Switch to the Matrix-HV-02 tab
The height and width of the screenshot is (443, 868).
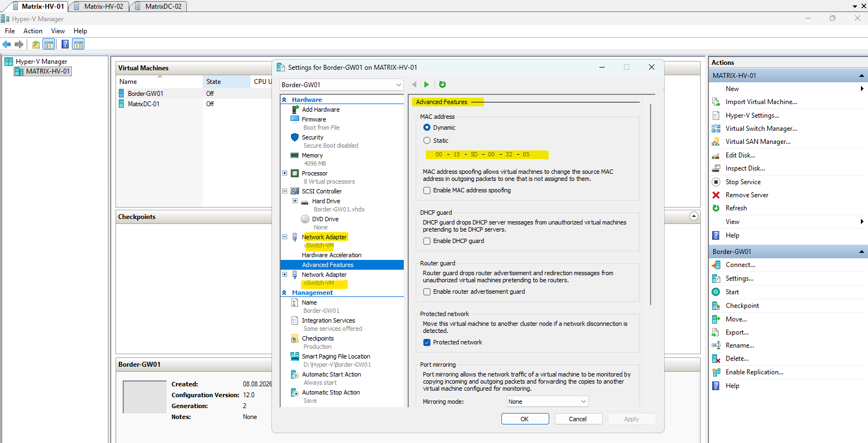pos(99,7)
